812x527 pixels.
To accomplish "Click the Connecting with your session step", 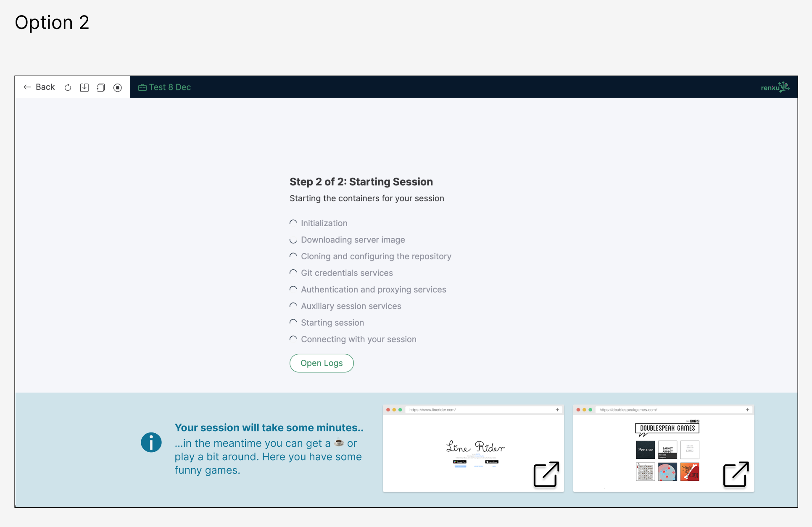I will (359, 339).
